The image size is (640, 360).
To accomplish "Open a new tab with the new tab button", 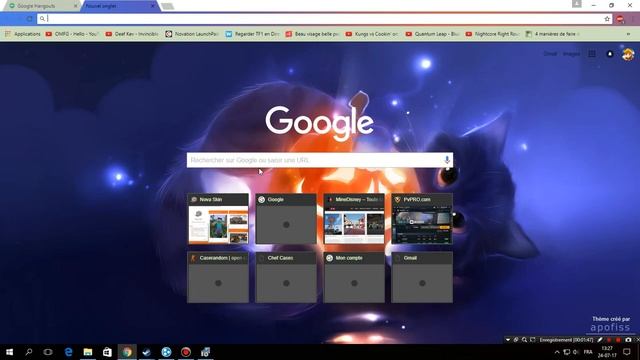I will coord(167,6).
